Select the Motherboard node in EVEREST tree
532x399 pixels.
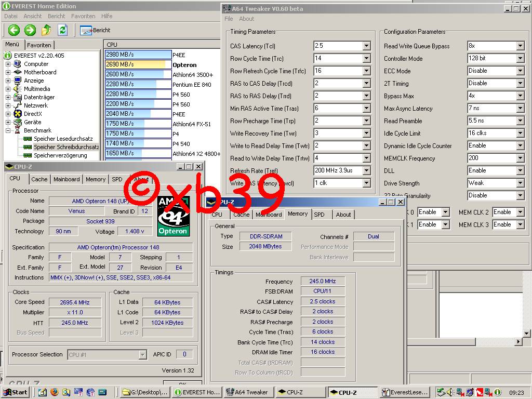pyautogui.click(x=40, y=72)
